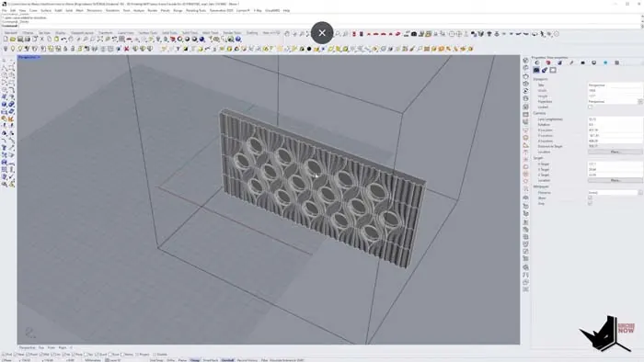Click the black circle icon in the second toolbar row

tap(309, 49)
